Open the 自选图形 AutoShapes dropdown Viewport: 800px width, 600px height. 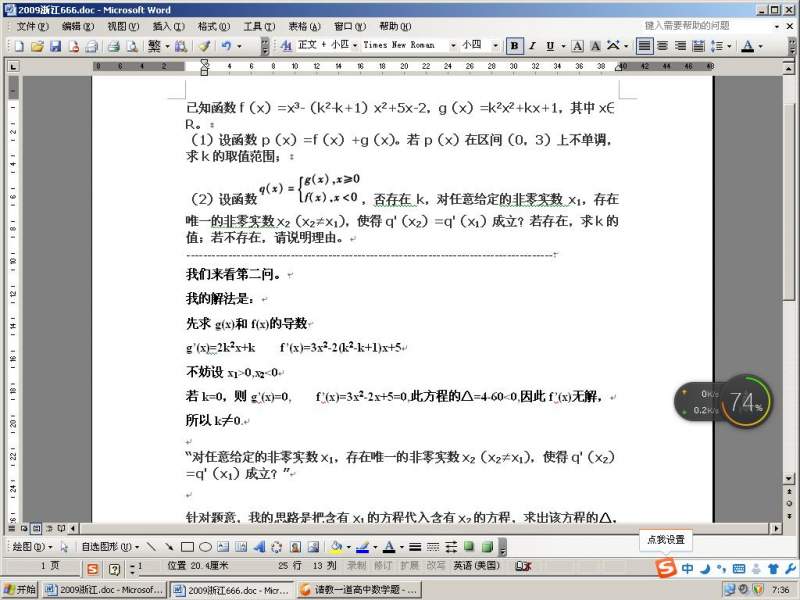coord(110,547)
